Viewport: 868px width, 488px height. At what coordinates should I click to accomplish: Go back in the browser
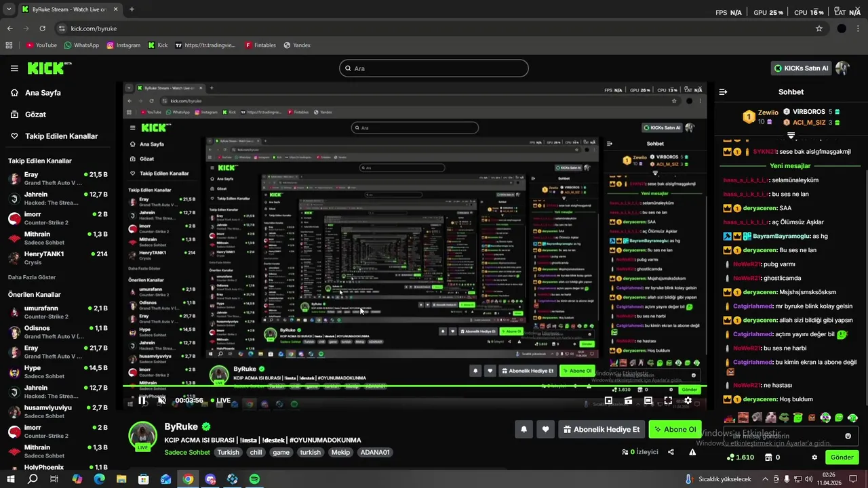9,28
